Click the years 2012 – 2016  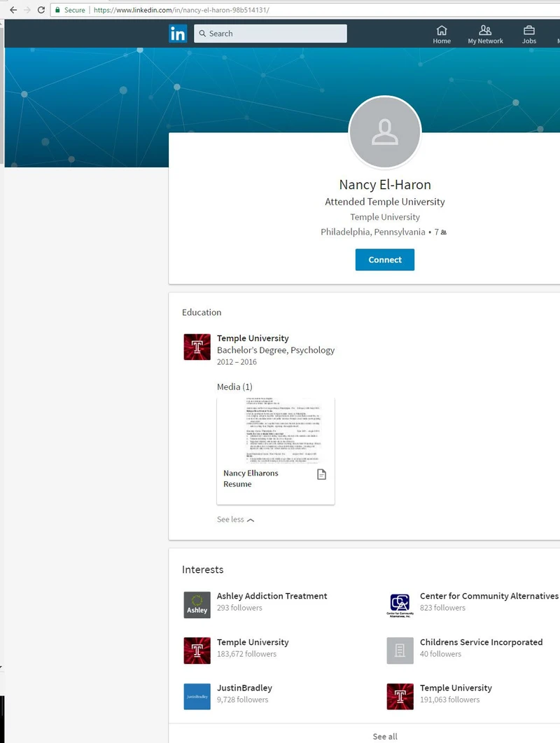pos(237,362)
